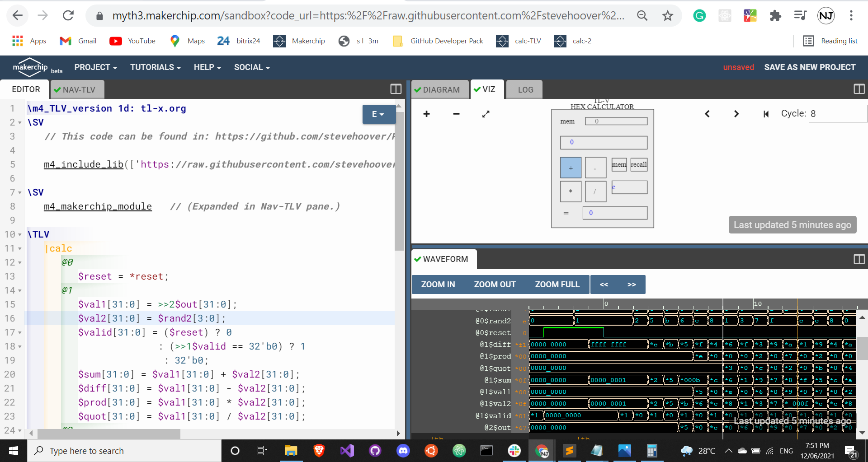Fit VIZ to view expand icon
This screenshot has width=868, height=462.
(486, 114)
